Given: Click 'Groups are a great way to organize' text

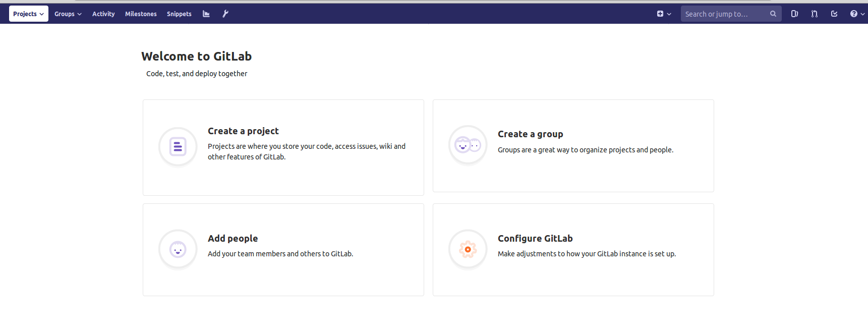Looking at the screenshot, I should click(586, 150).
